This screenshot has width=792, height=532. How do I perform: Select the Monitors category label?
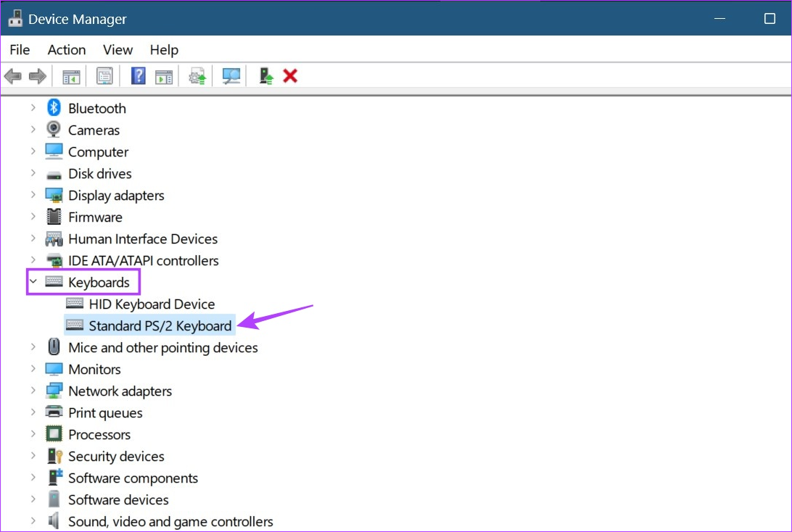point(94,369)
